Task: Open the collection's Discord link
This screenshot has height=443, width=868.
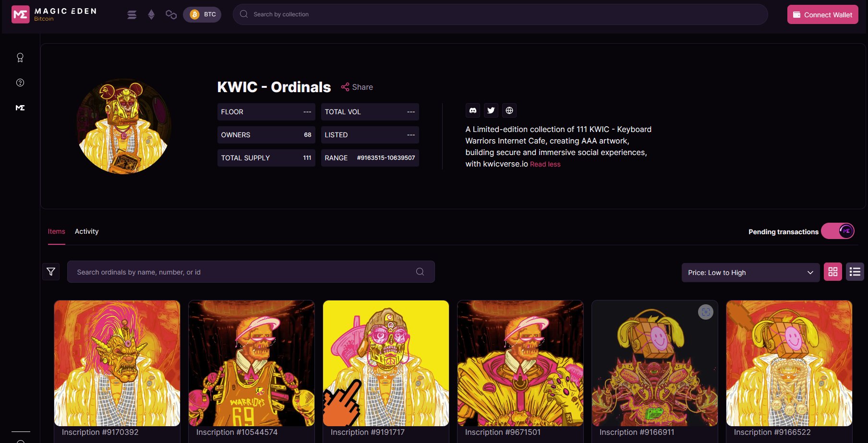Action: 473,110
